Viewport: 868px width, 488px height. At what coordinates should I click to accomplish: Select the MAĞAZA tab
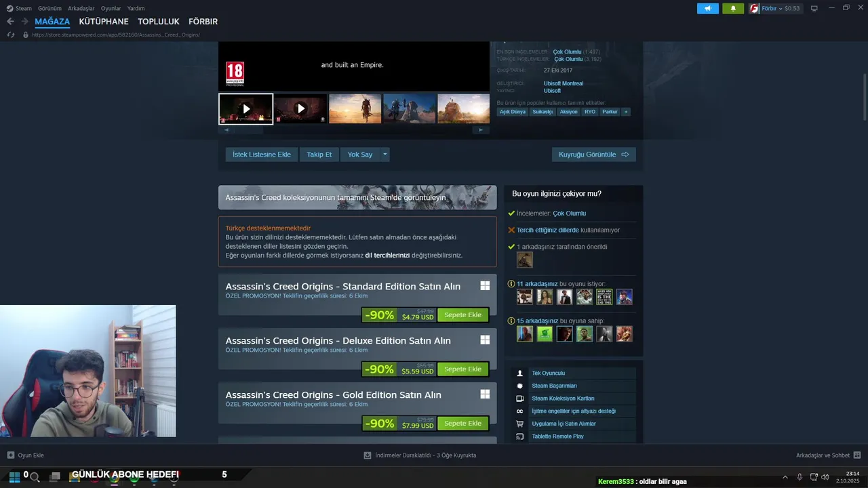point(52,22)
